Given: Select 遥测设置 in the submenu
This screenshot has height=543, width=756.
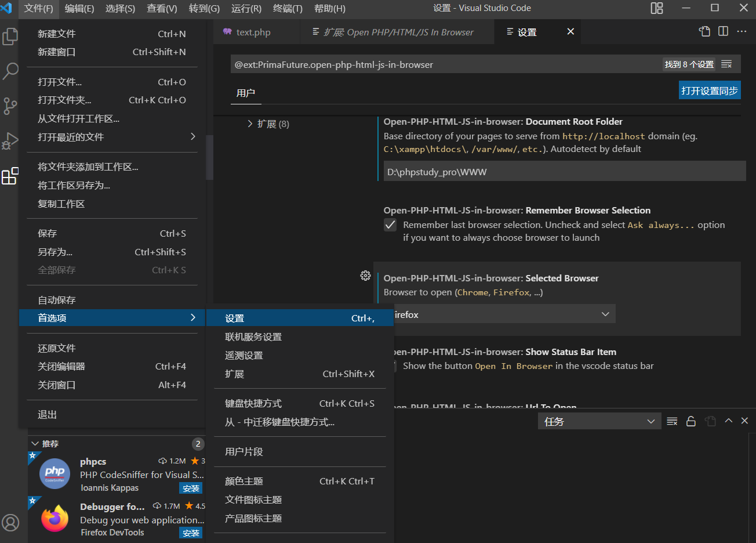Looking at the screenshot, I should click(300, 355).
